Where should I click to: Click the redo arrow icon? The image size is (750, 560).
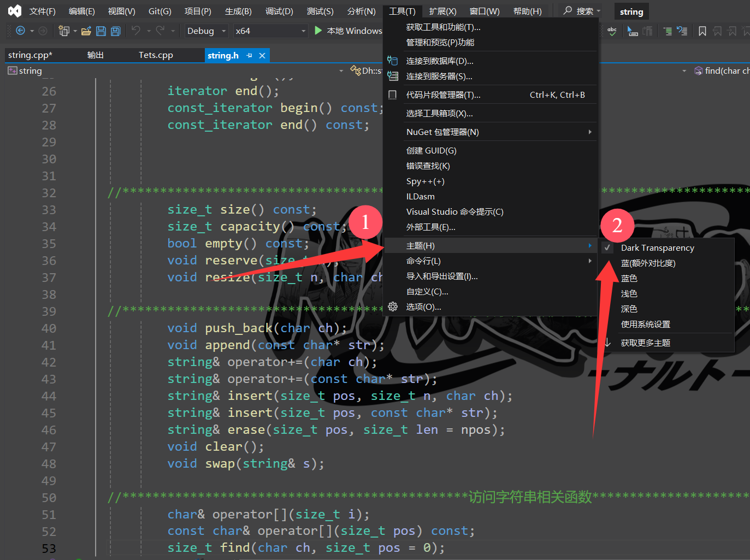click(x=160, y=31)
